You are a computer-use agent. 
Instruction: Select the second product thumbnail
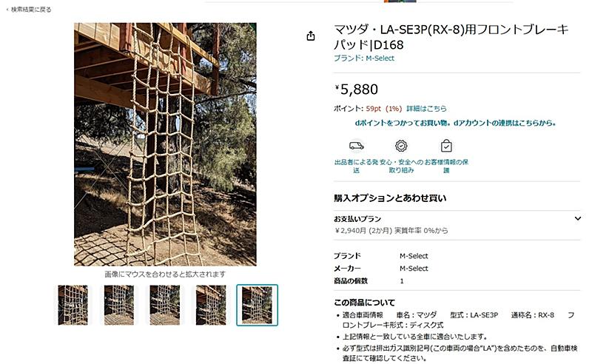(119, 305)
